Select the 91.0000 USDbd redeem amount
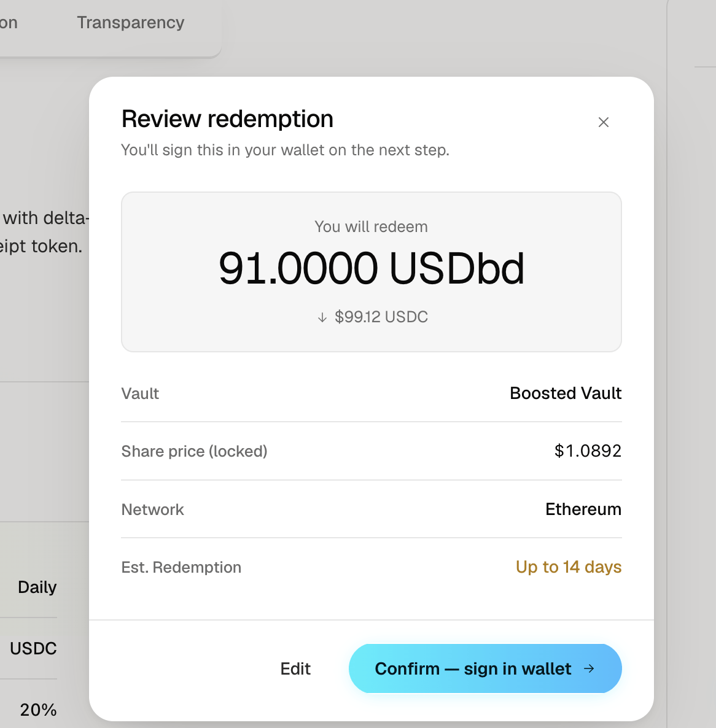This screenshot has width=716, height=728. 372,268
